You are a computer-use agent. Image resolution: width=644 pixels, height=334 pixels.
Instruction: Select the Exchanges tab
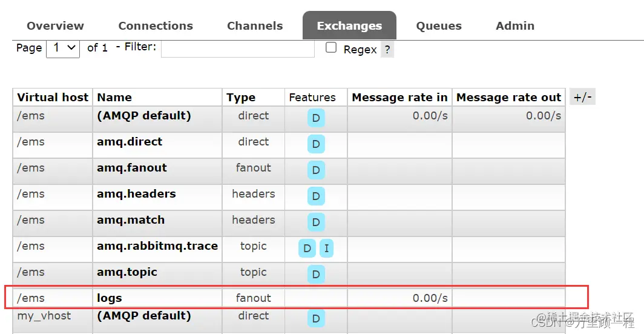tap(349, 25)
